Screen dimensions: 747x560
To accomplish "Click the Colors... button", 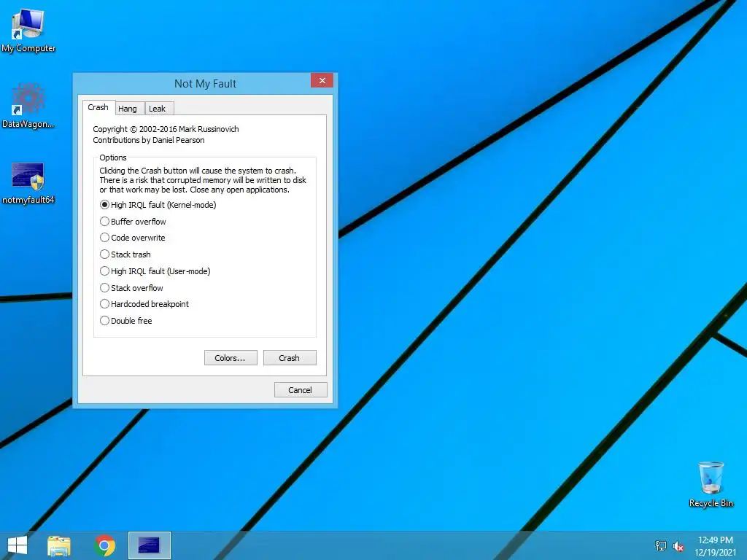I will pyautogui.click(x=231, y=357).
